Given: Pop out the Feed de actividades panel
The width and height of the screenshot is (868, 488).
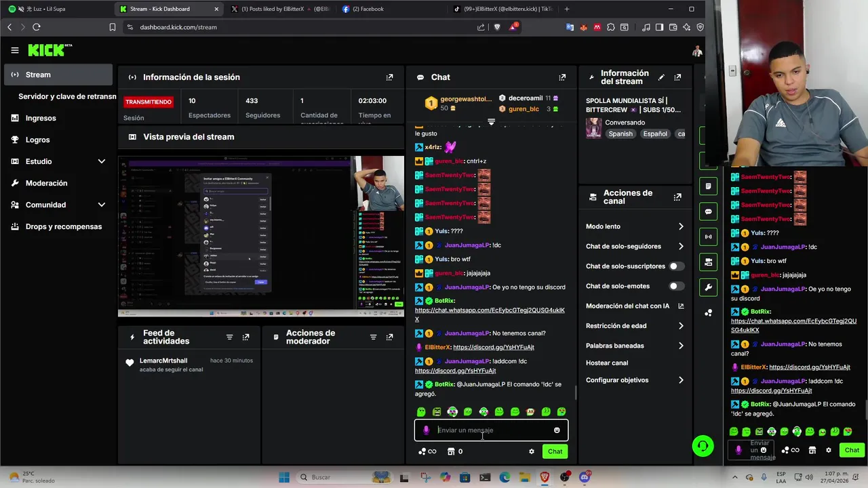Looking at the screenshot, I should (245, 337).
